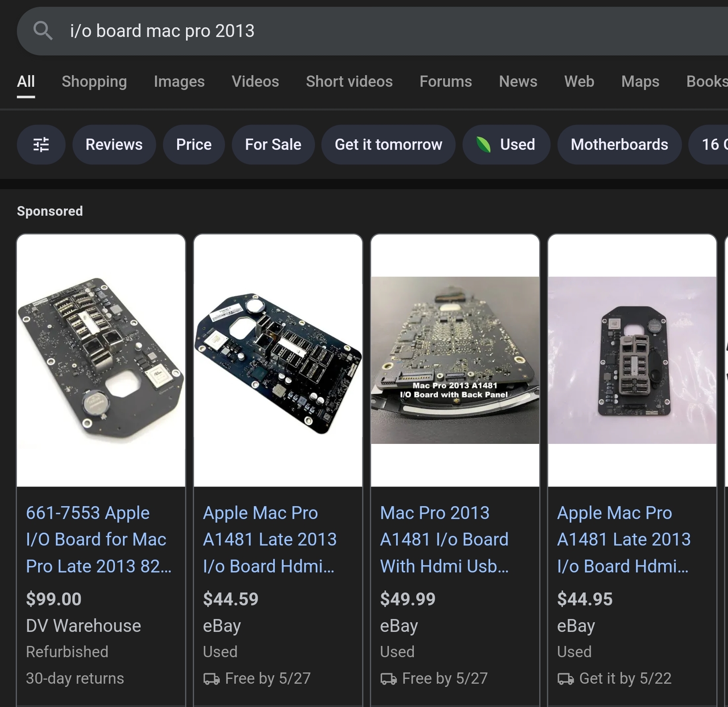Click the Sponsored label

point(50,211)
